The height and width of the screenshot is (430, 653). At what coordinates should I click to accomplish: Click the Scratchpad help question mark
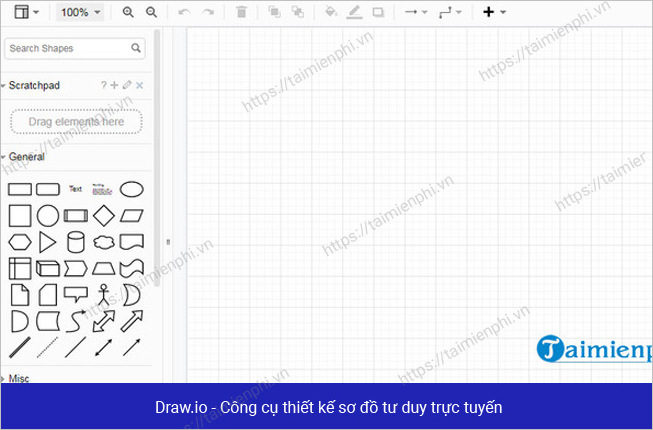[x=103, y=85]
